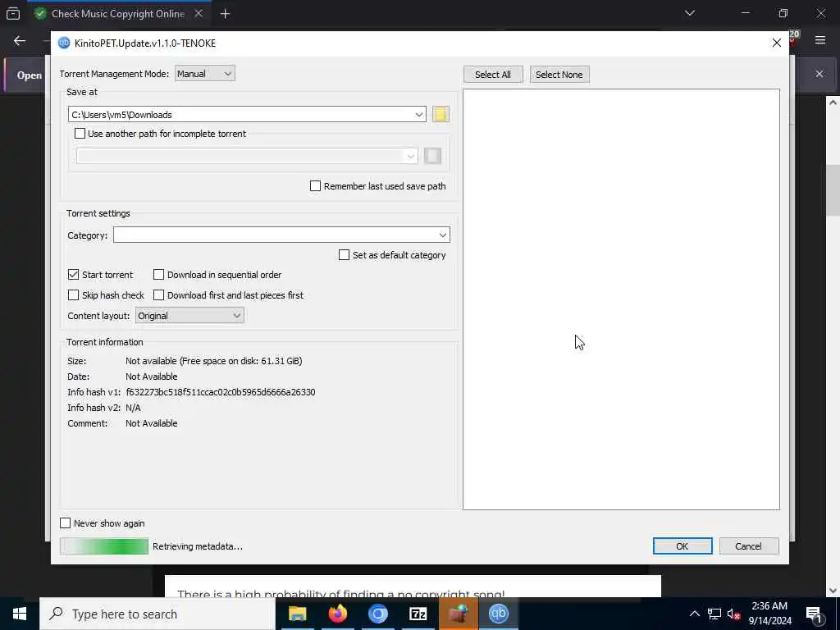Screen dimensions: 840x630
Task: Open 7-Zip from the taskbar
Action: pos(418,614)
